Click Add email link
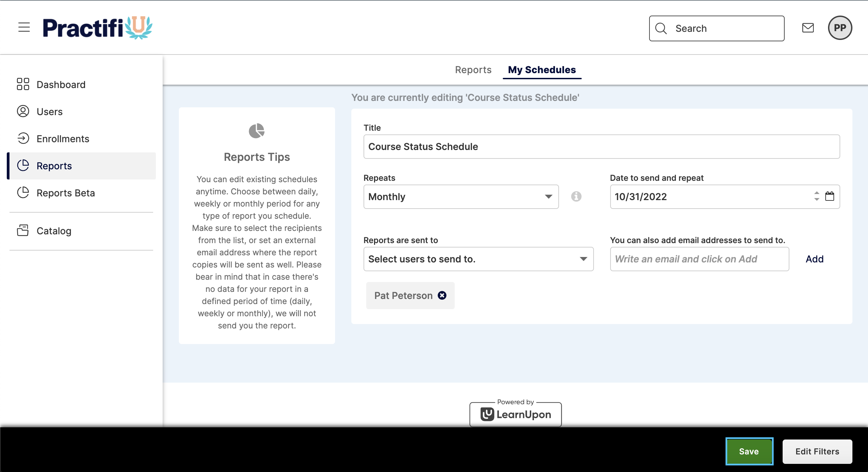 pos(814,259)
